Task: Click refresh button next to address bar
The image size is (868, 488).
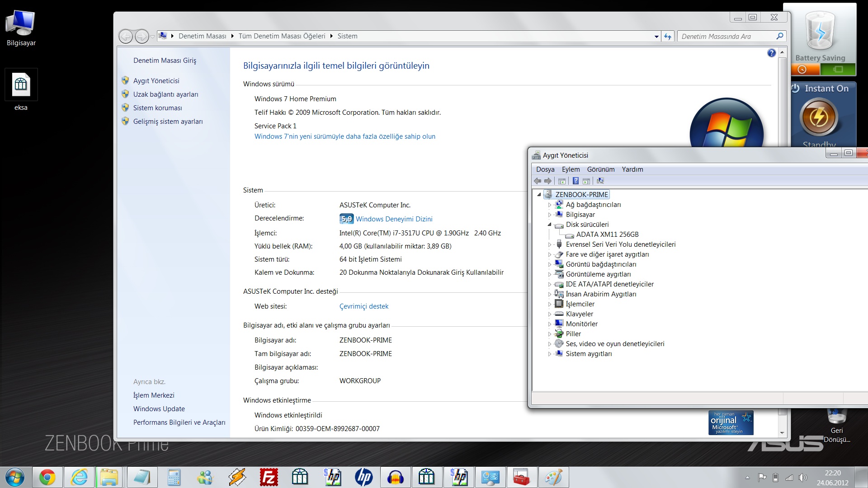Action: click(x=668, y=36)
